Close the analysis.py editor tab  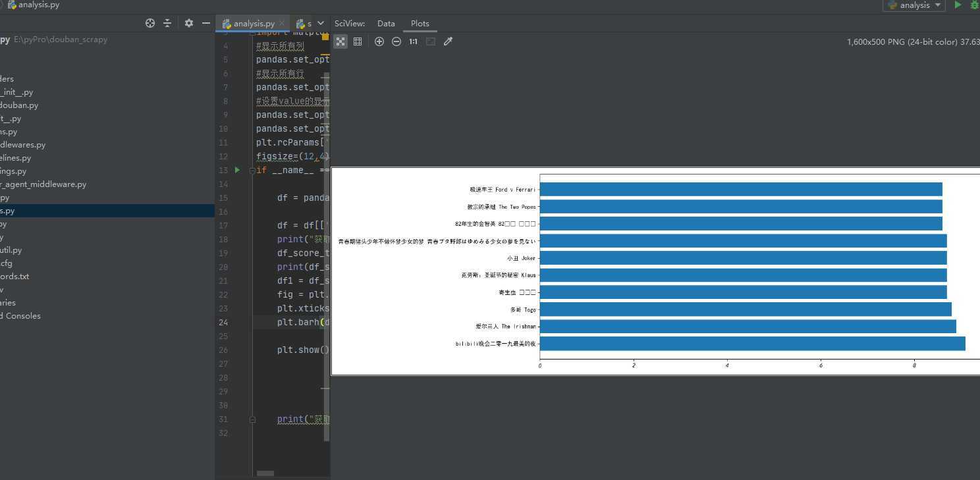[x=283, y=24]
